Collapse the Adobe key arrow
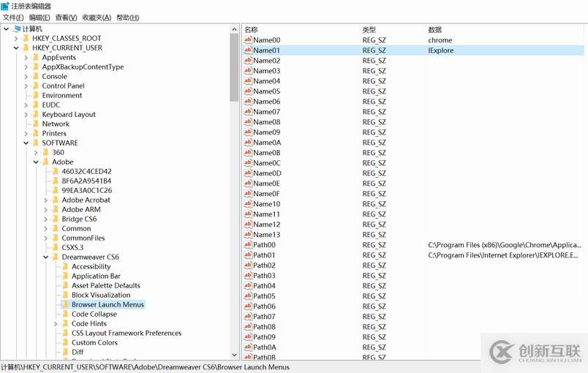 click(x=36, y=162)
